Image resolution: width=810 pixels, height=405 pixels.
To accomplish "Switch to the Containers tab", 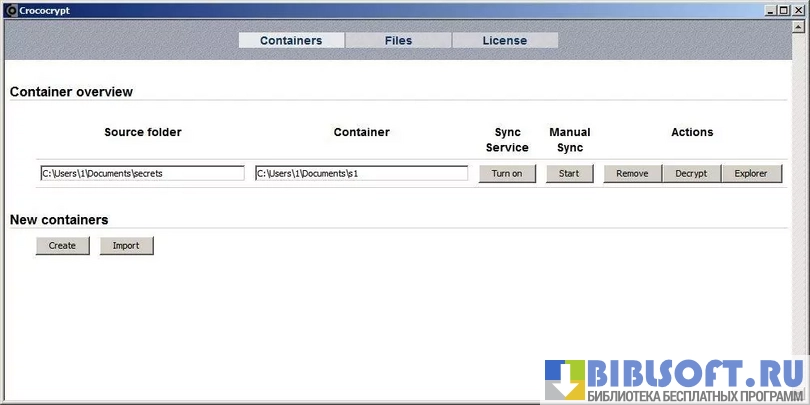I will (x=291, y=41).
